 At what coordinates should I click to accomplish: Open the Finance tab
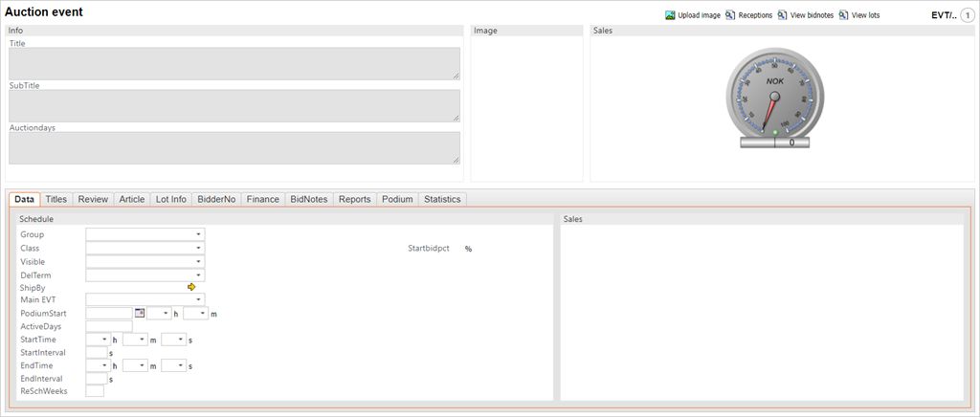[x=262, y=199]
